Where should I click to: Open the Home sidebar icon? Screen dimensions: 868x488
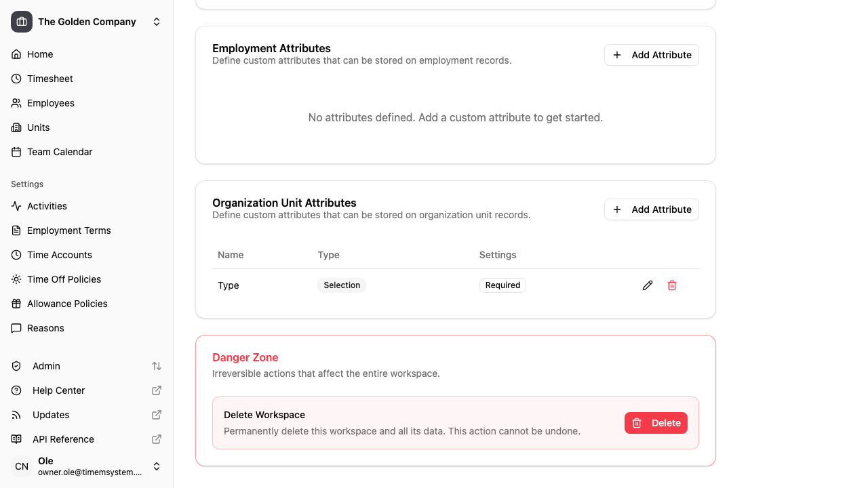pyautogui.click(x=16, y=54)
